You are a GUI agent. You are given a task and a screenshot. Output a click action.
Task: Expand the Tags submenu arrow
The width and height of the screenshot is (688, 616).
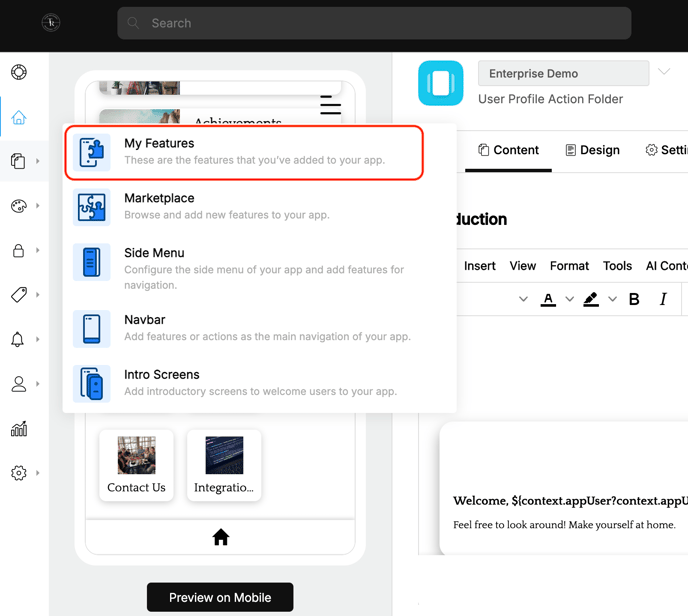click(x=38, y=294)
